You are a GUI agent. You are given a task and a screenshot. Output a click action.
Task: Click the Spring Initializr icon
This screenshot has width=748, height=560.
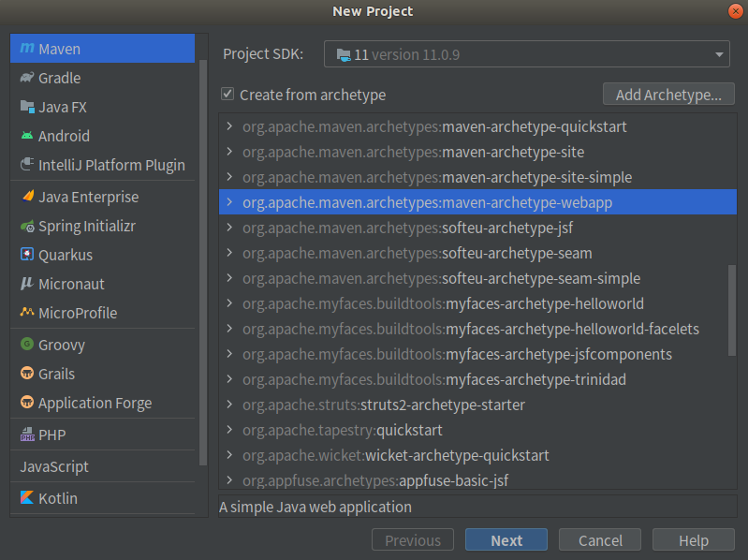pos(27,226)
